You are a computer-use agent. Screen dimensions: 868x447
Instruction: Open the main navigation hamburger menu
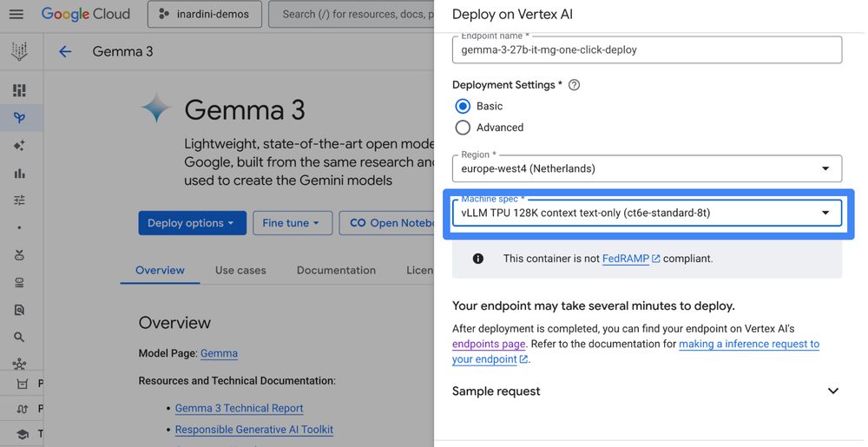(16, 15)
